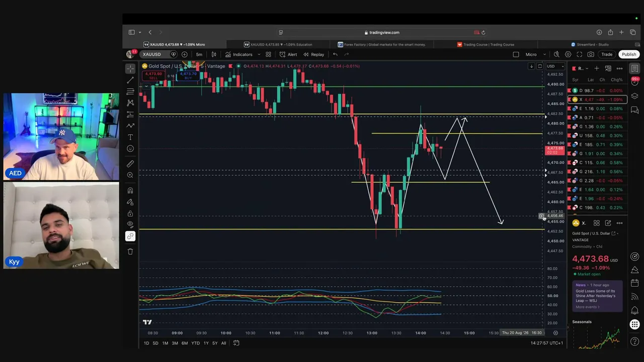Switch to the Forex Factory browser tab
644x362 pixels.
[381, 44]
